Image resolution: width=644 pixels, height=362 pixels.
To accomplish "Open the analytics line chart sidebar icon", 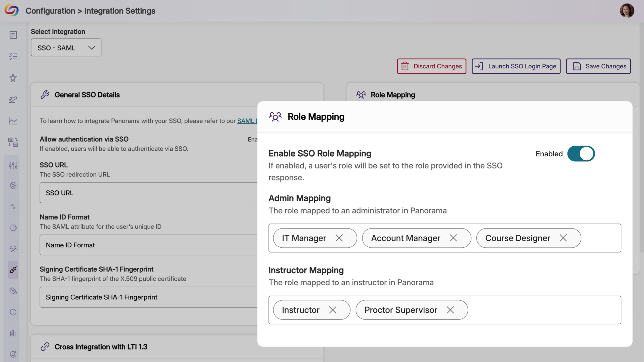I will (x=13, y=121).
